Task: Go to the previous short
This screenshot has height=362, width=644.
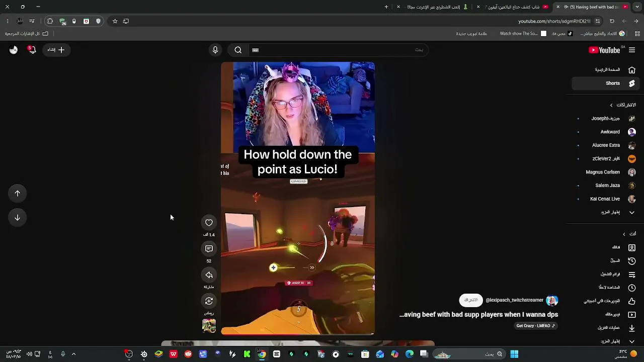Action: click(x=17, y=194)
